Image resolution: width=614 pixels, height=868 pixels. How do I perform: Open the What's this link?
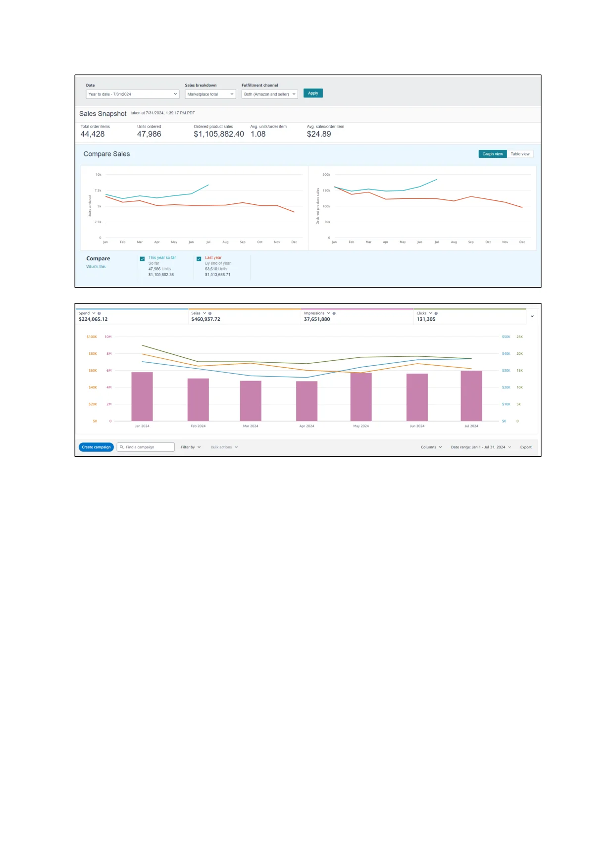click(96, 267)
